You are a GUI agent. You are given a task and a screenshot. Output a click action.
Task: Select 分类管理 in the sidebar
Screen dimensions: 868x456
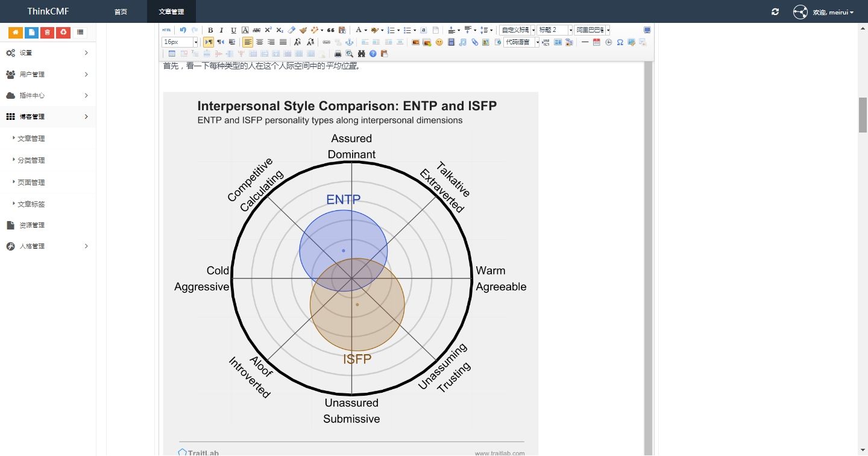tap(31, 160)
